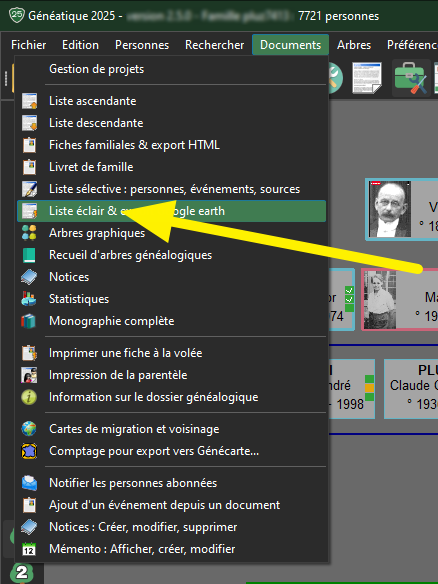This screenshot has width=438, height=584.
Task: Click the globe icon for Cartes de migration
Action: tap(29, 429)
